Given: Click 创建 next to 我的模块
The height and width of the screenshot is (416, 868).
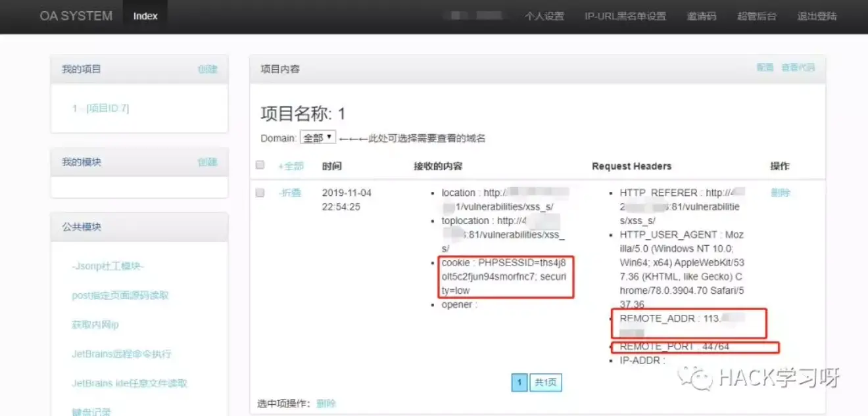Looking at the screenshot, I should 208,162.
